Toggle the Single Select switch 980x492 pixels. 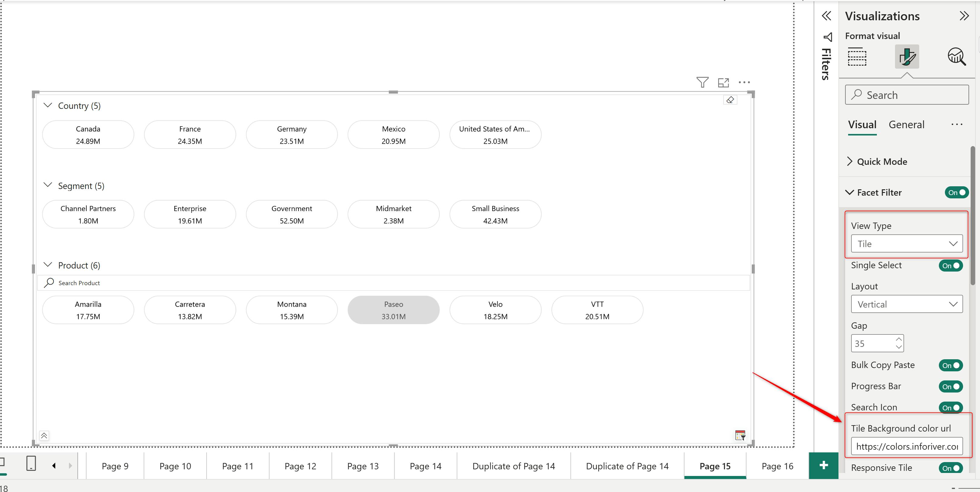(x=951, y=266)
